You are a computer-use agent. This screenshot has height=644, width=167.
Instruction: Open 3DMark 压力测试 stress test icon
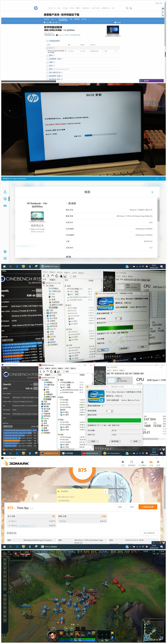(142, 463)
